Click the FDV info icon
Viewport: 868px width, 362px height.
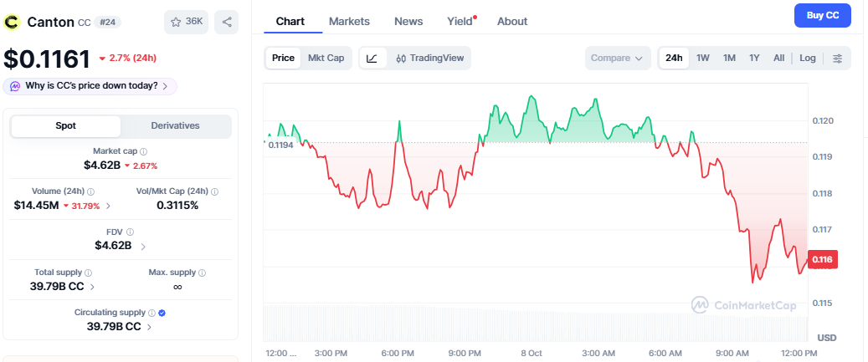pyautogui.click(x=130, y=232)
